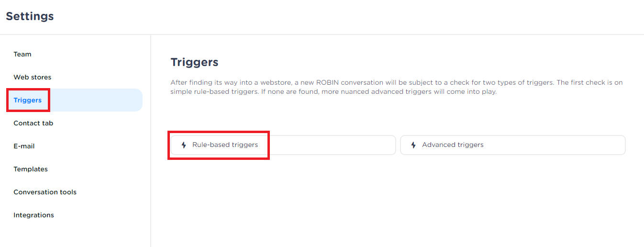
Task: Open Conversation tools settings
Action: tap(45, 192)
